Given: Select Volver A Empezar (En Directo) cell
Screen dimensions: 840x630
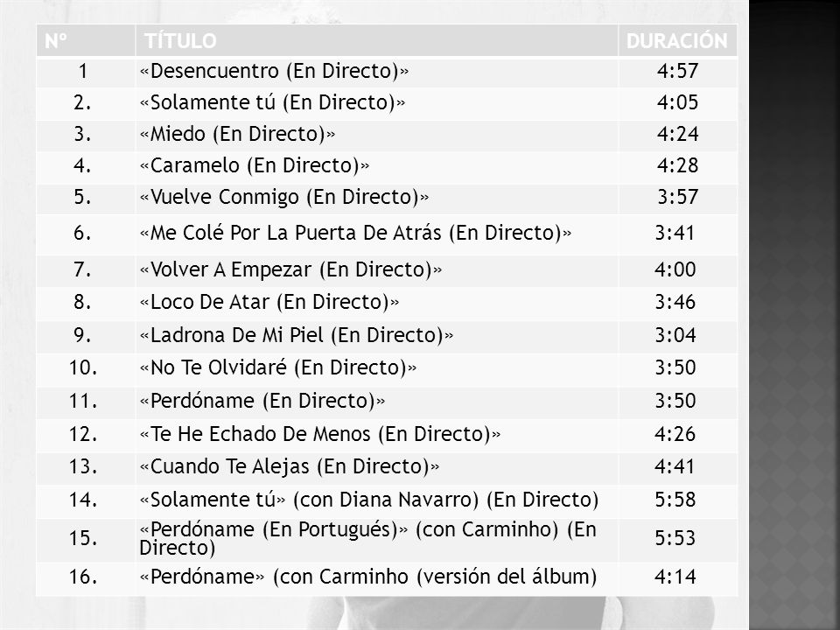Looking at the screenshot, I should 376,269.
